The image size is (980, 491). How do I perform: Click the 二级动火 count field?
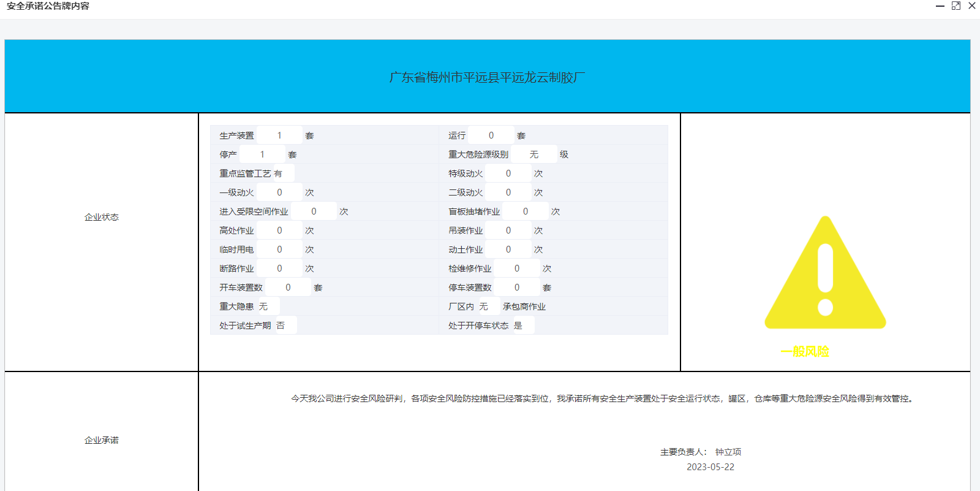click(x=508, y=192)
